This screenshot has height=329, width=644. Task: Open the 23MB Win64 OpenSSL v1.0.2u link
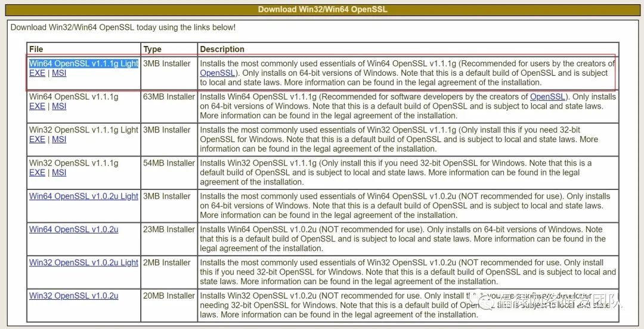pyautogui.click(x=73, y=229)
